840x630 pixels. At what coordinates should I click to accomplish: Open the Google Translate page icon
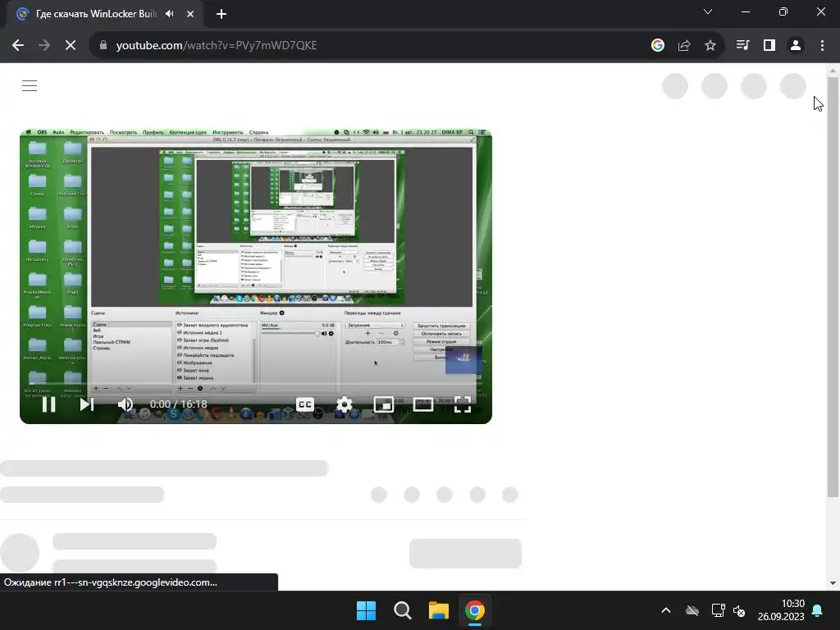point(658,46)
